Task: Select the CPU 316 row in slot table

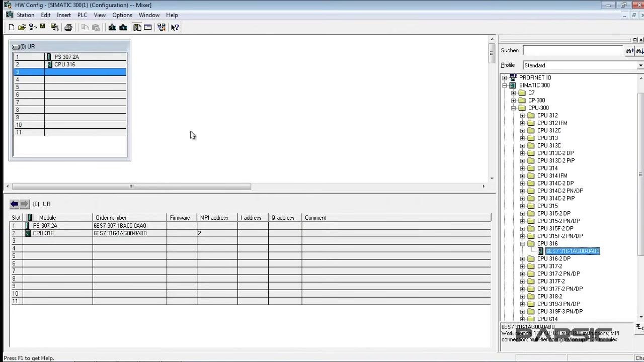Action: tap(251, 233)
